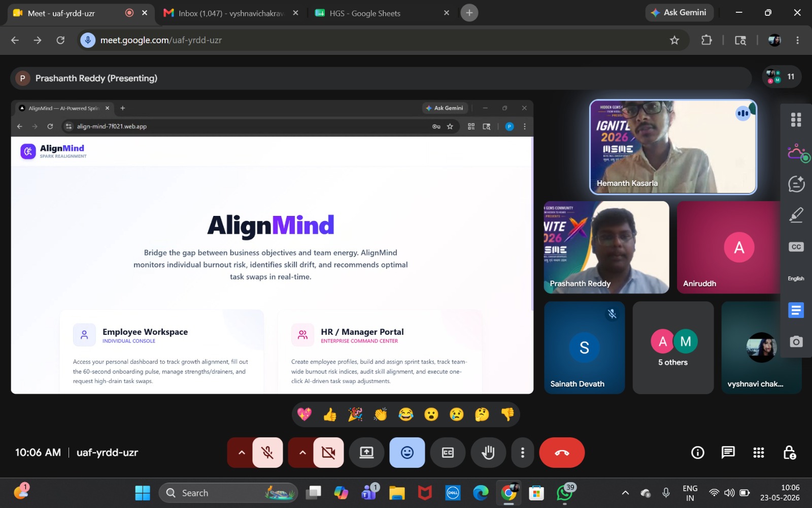Click the Meet address bar URL
This screenshot has height=508, width=812.
click(x=161, y=40)
